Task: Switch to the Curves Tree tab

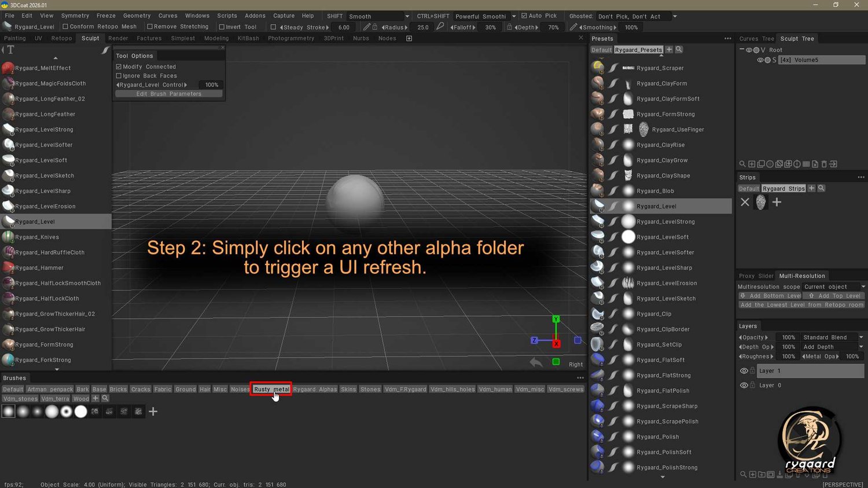Action: coord(756,39)
